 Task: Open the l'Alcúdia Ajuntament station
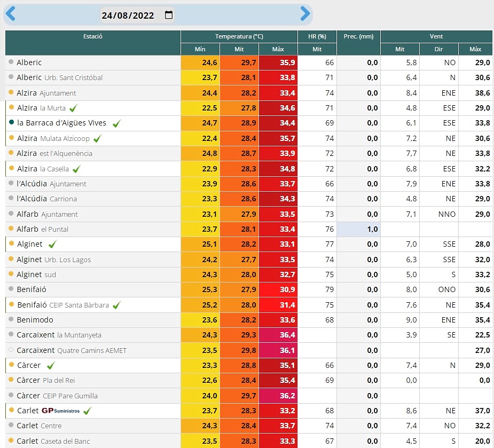click(51, 184)
